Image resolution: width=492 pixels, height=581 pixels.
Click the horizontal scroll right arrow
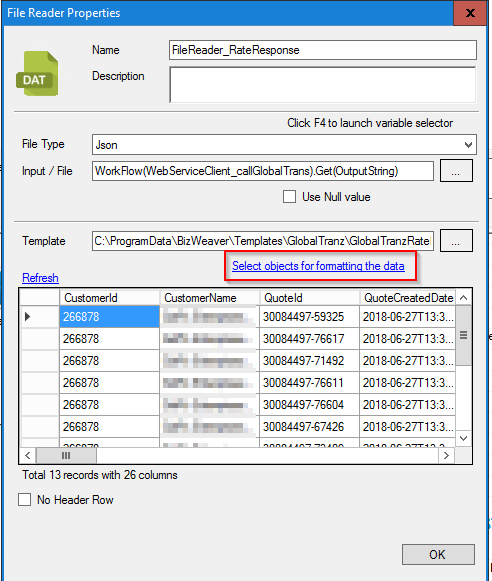(x=446, y=455)
